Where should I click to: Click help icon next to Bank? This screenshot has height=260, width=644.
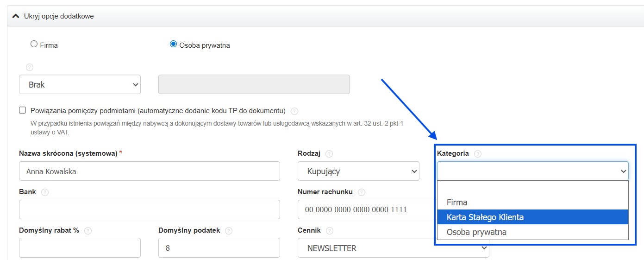click(x=45, y=192)
